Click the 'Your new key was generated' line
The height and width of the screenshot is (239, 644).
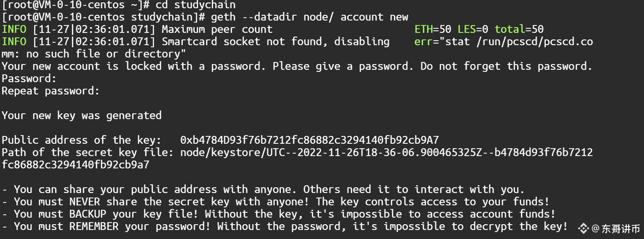coord(82,115)
